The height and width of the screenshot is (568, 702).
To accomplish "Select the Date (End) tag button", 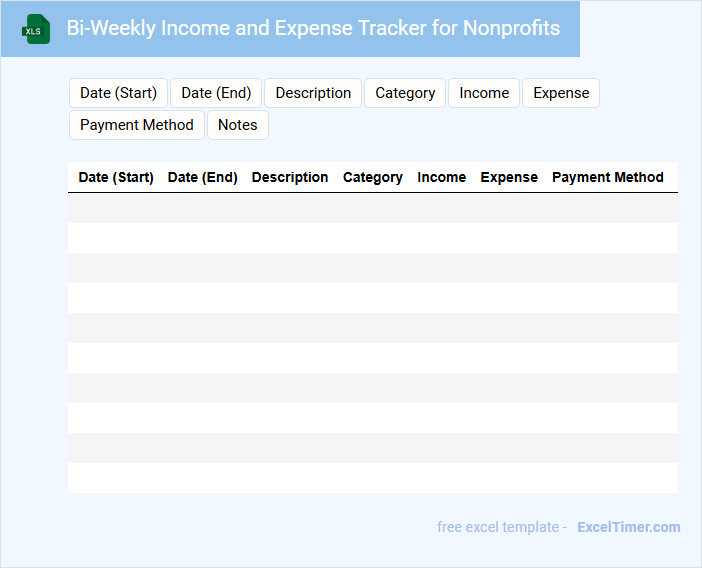I will [216, 93].
